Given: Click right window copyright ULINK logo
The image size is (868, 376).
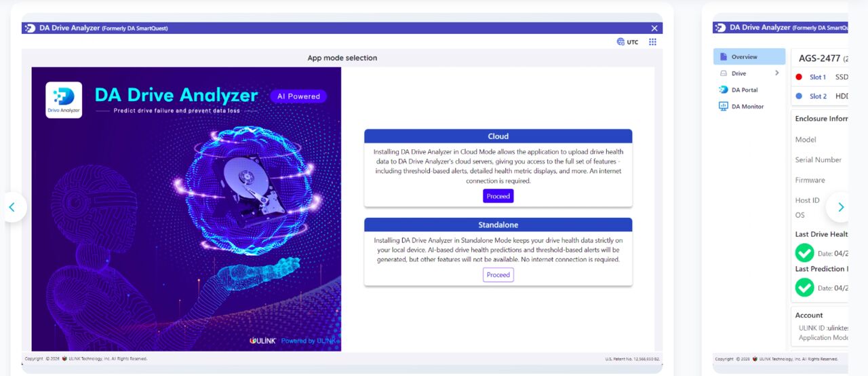Looking at the screenshot, I should click(755, 358).
